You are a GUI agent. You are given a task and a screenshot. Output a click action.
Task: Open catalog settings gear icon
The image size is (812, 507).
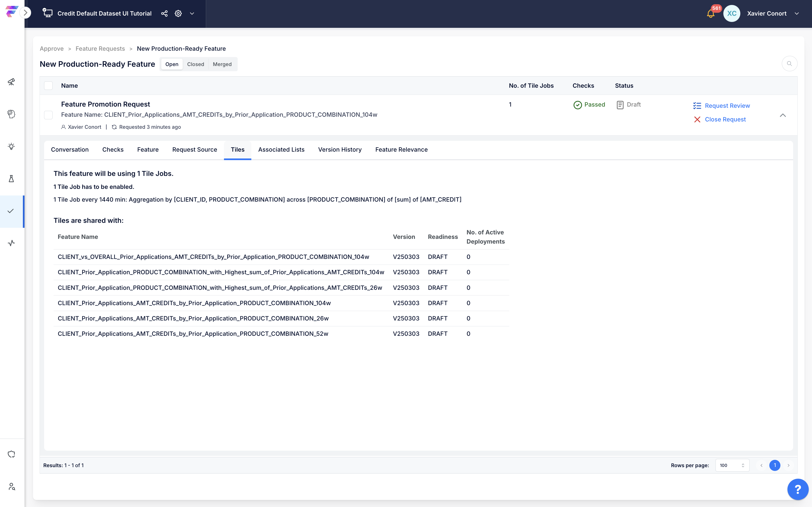pos(178,13)
